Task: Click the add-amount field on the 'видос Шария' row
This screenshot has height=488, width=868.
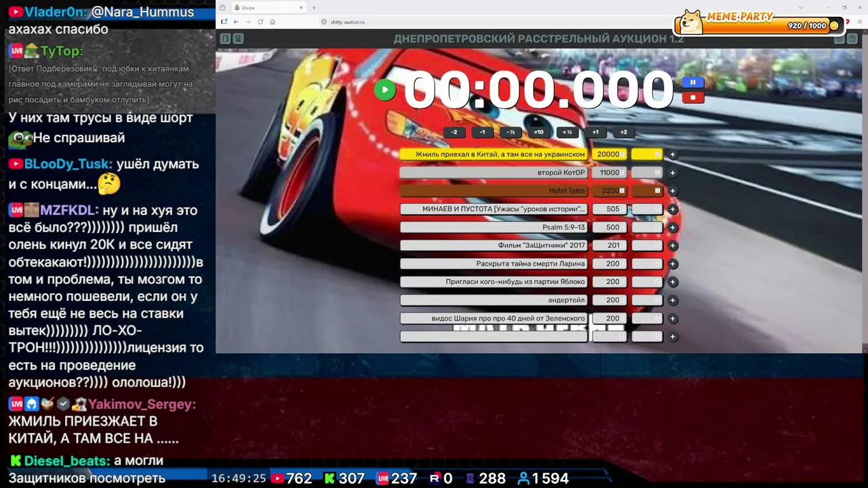Action: pyautogui.click(x=647, y=319)
